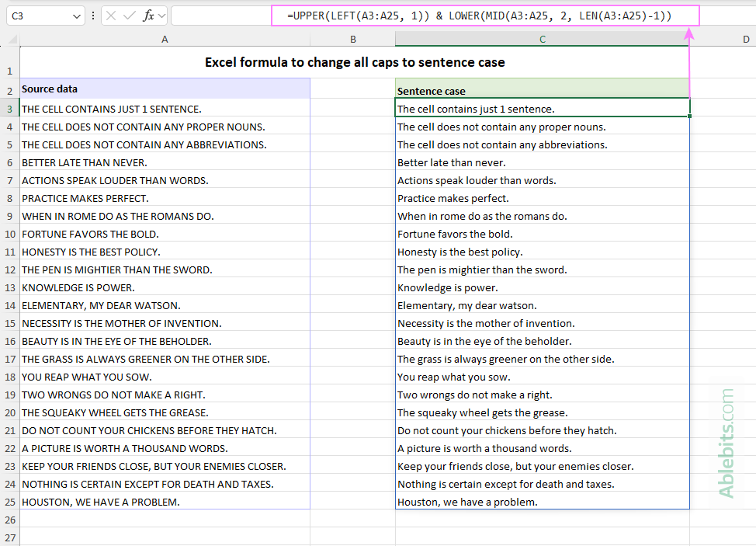Click the Enter checkmark formula icon

pos(129,16)
